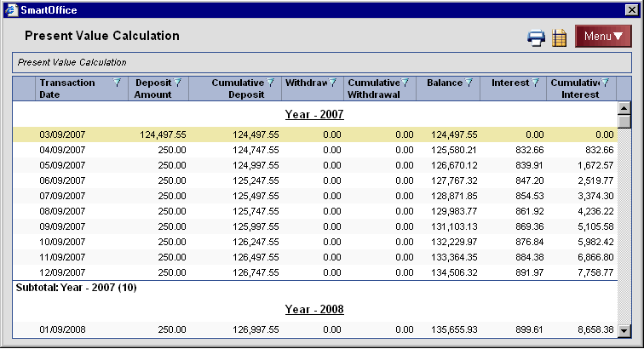Click the scrollbar down arrow
644x349 pixels.
624,331
